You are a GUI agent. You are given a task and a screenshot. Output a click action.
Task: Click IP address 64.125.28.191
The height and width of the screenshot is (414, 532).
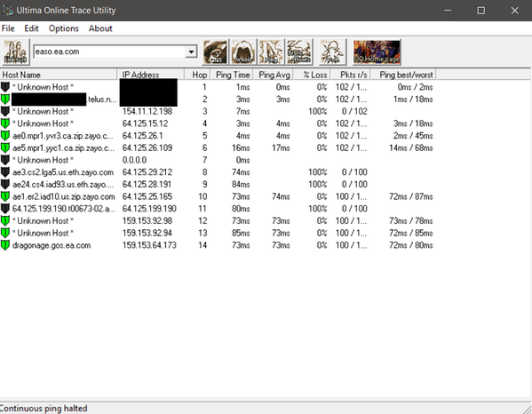tap(147, 184)
